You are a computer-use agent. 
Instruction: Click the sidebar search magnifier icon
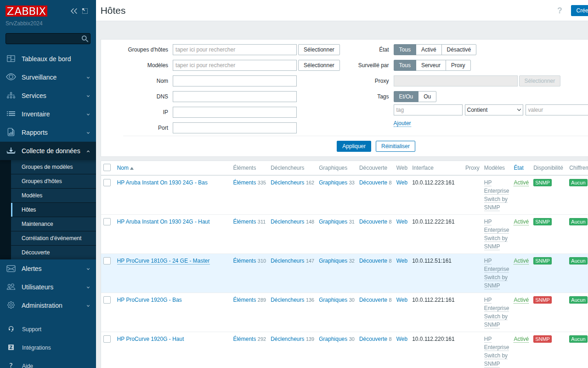point(85,39)
